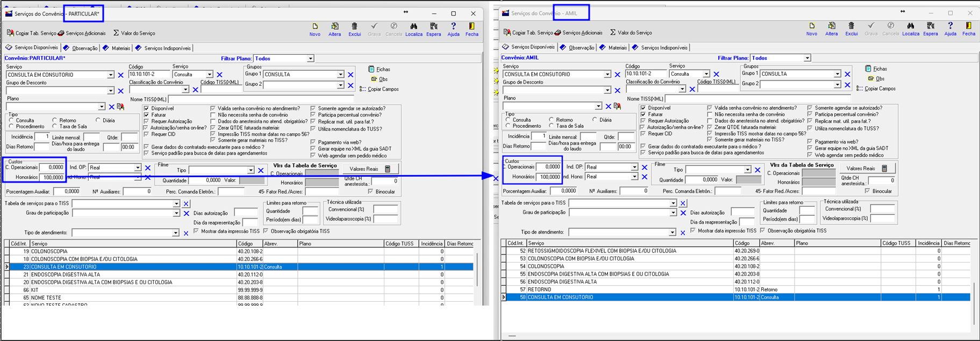Expand Grau de participação combo in PARTICULAR
The width and height of the screenshot is (980, 341).
[x=176, y=213]
